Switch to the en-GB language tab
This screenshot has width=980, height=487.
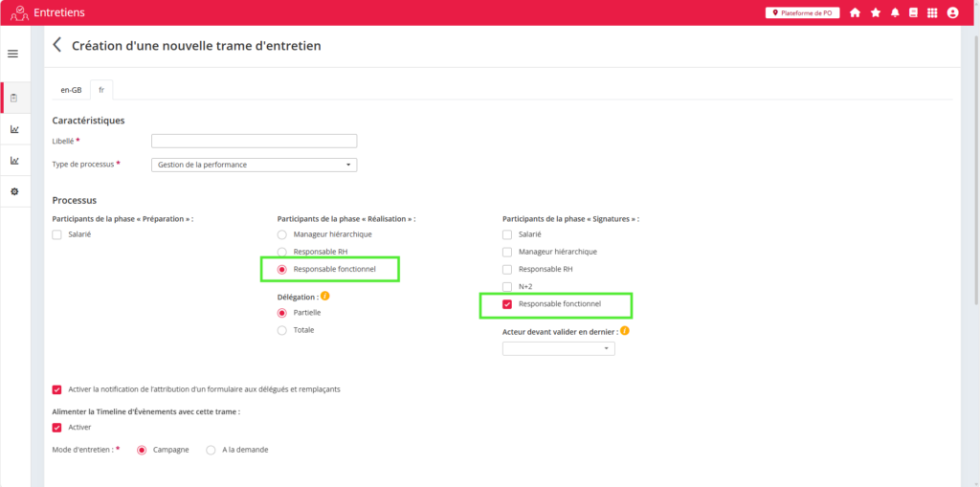point(71,90)
